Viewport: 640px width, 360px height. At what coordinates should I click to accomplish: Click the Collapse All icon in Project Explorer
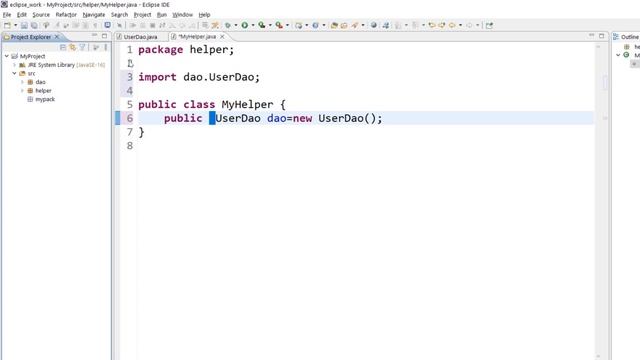[x=63, y=47]
